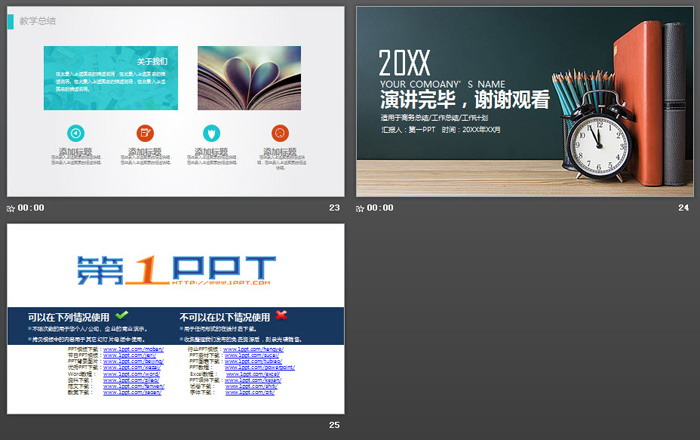Click the slide number 24 label
The height and width of the screenshot is (440, 700).
pyautogui.click(x=683, y=208)
